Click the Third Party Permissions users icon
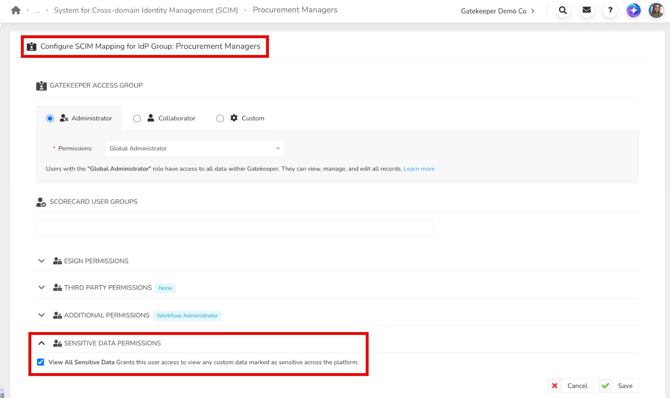The image size is (670, 398). click(x=57, y=288)
